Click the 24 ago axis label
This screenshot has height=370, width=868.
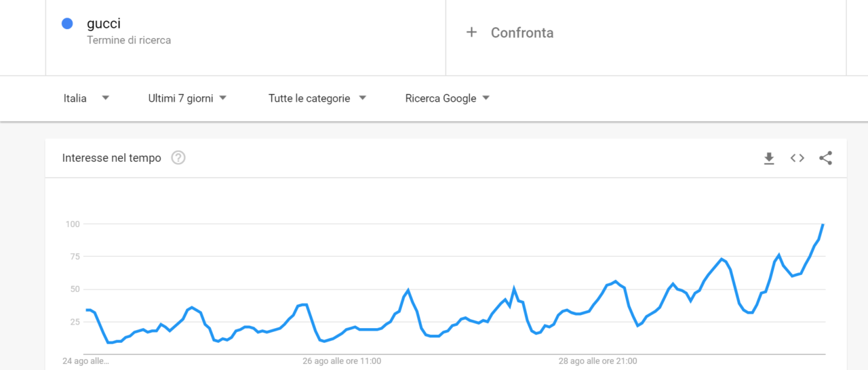(x=85, y=361)
